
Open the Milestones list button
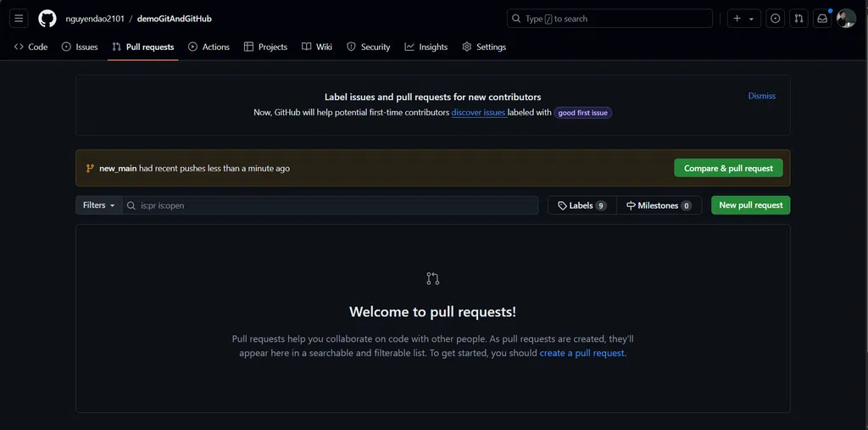point(659,205)
